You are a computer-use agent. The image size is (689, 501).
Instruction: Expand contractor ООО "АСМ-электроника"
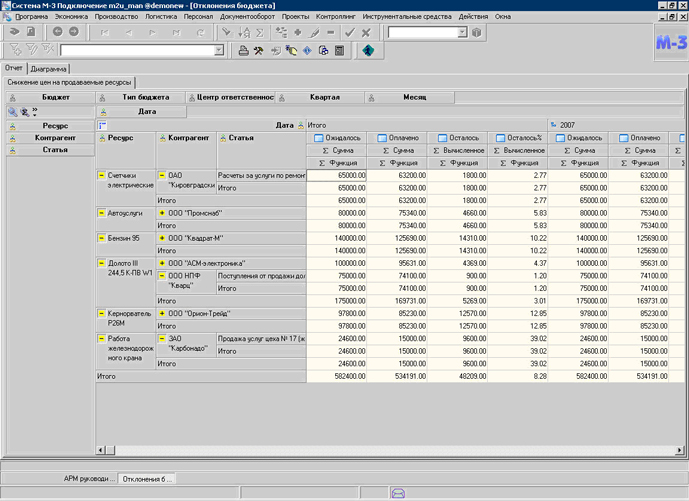click(162, 263)
